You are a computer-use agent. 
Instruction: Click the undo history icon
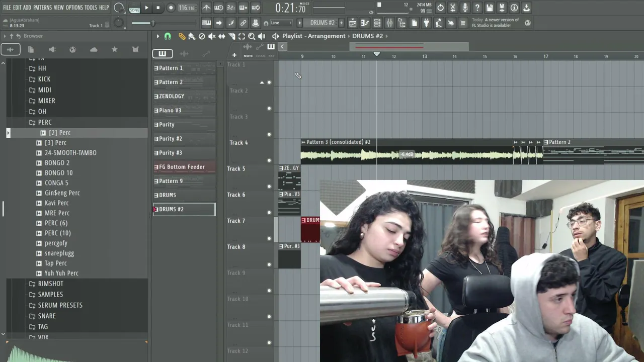440,8
